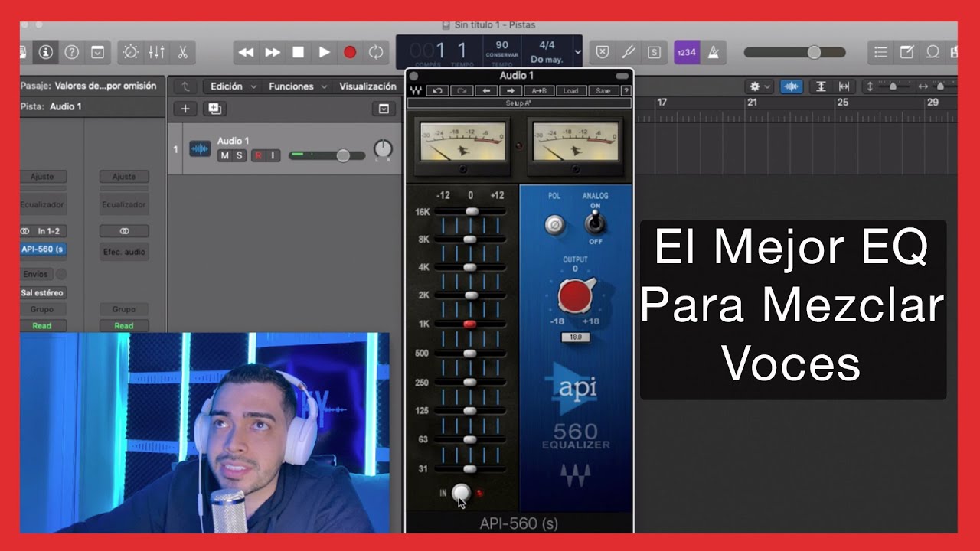Open the Mixer faders icon
The width and height of the screenshot is (980, 551).
[x=156, y=52]
